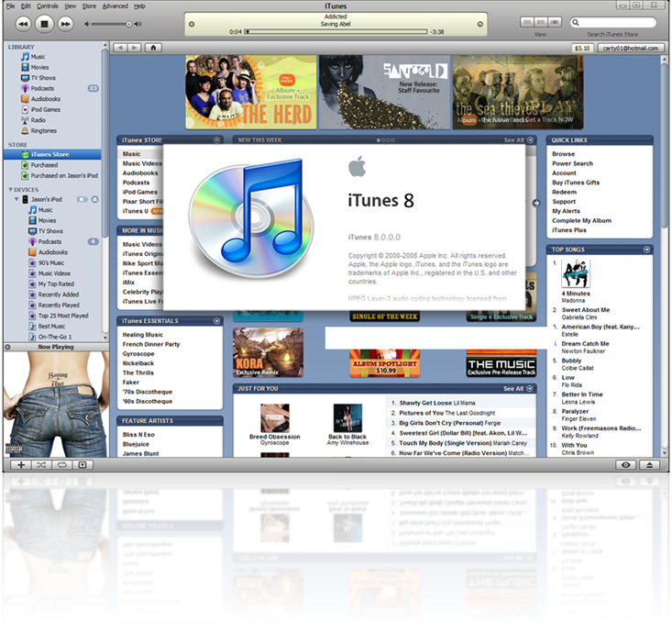Eject Jason's iPod
This screenshot has width=672, height=633.
click(x=94, y=199)
